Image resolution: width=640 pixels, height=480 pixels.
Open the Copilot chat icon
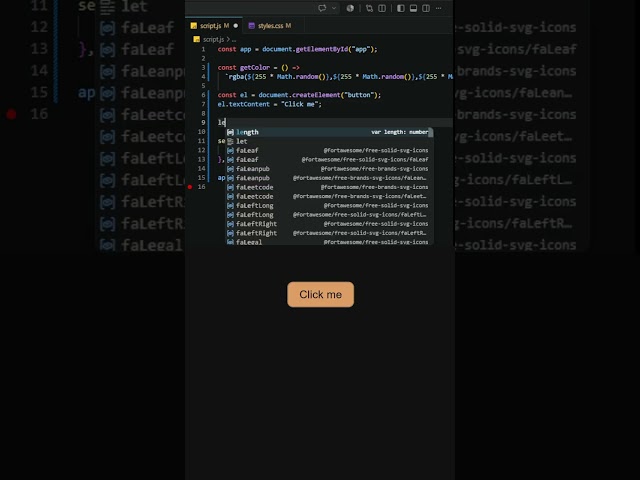click(322, 8)
